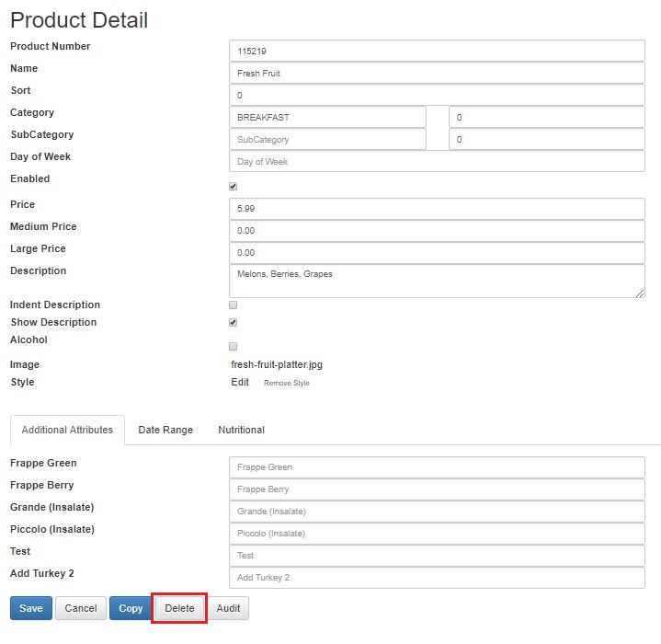661x644 pixels.
Task: Click the Edit style link
Action: tap(240, 382)
